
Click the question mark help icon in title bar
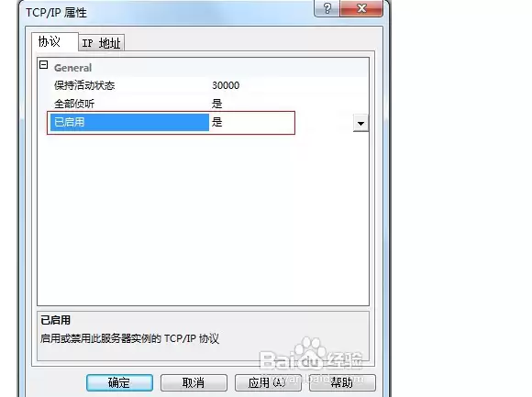(x=327, y=8)
